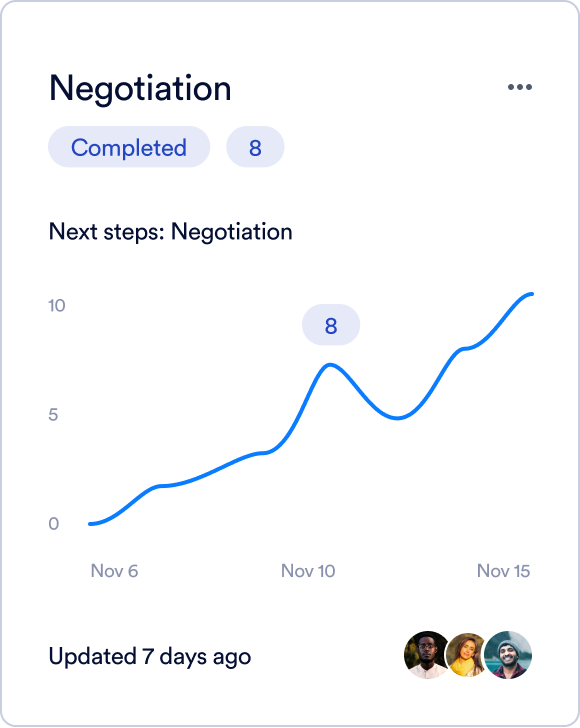Click the first avatar of man with glasses

426,655
